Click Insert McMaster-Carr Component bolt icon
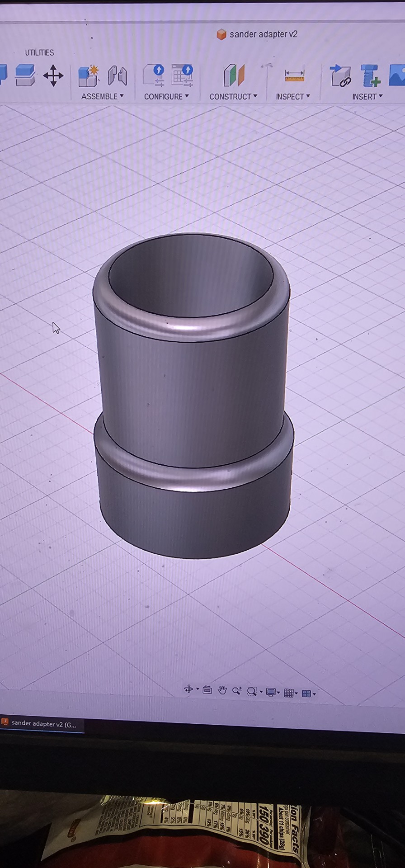Screen dimensions: 405x868 click(370, 75)
